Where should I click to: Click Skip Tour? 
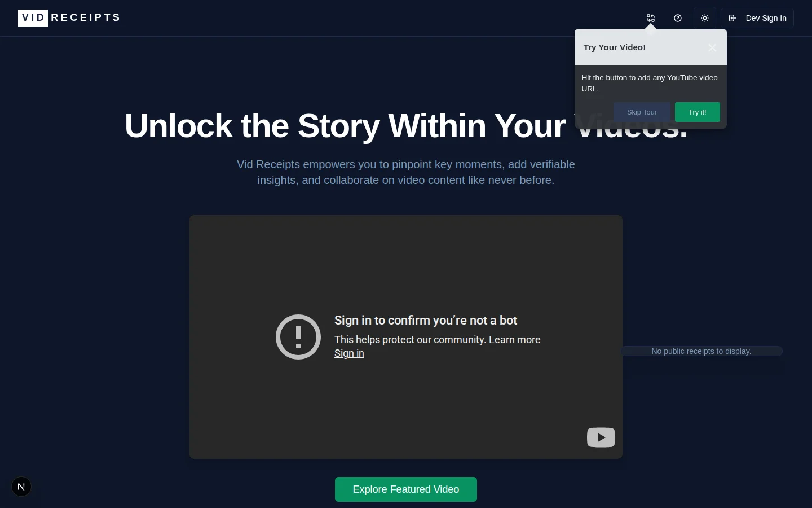pos(642,112)
